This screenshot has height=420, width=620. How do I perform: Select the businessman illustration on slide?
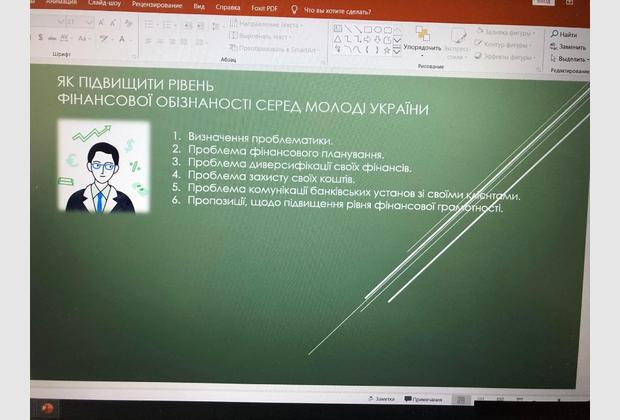(x=103, y=166)
